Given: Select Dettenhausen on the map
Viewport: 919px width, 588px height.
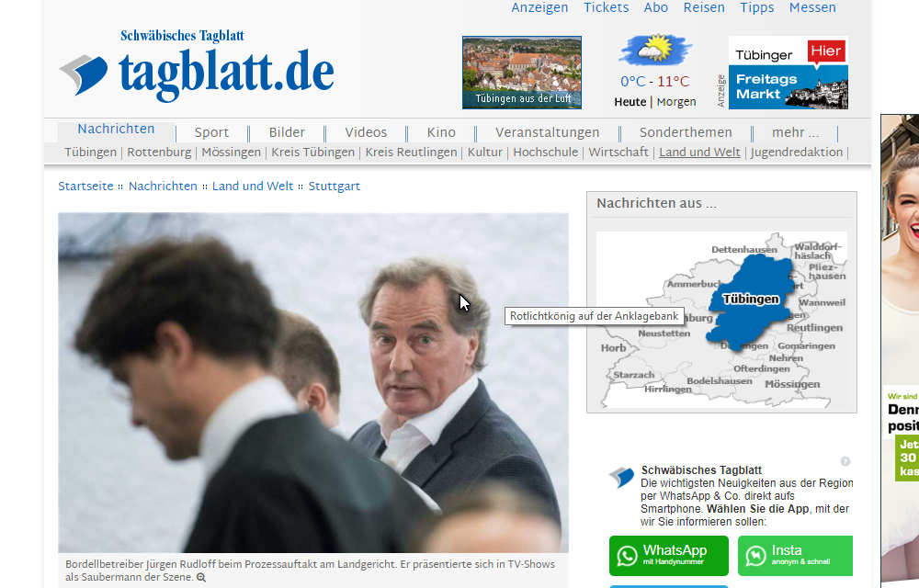Looking at the screenshot, I should (744, 250).
